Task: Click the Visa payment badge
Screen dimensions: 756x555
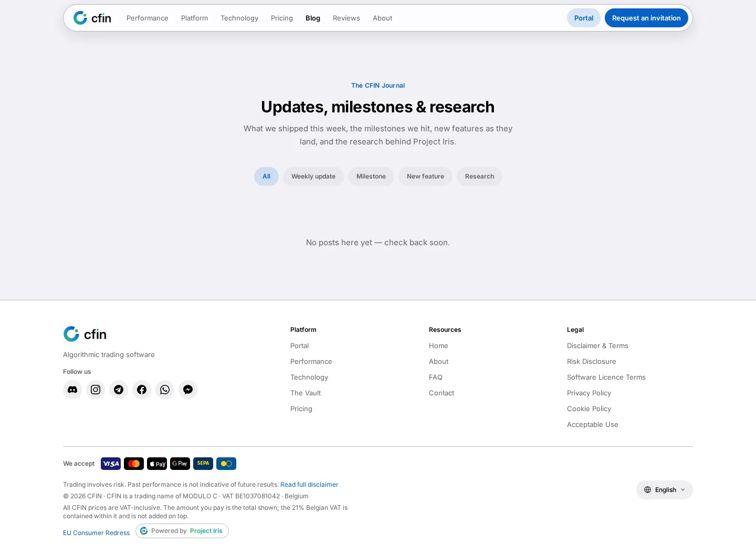Action: [111, 464]
